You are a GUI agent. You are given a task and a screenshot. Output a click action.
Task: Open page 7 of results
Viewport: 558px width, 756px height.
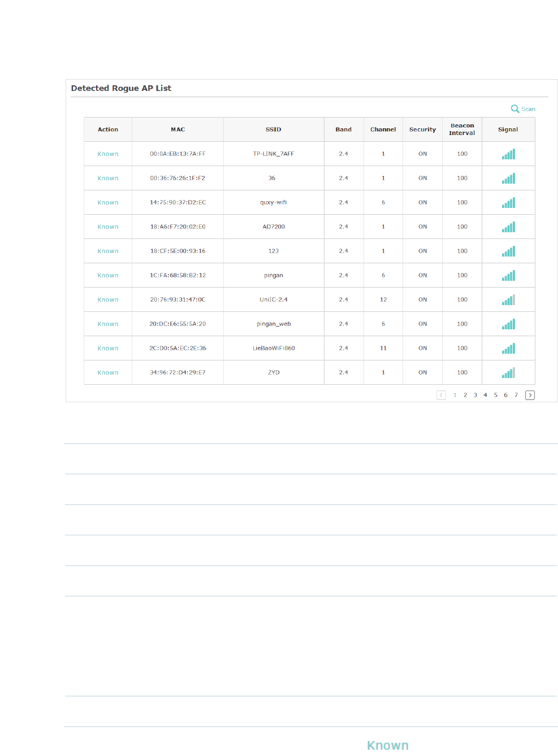point(516,395)
